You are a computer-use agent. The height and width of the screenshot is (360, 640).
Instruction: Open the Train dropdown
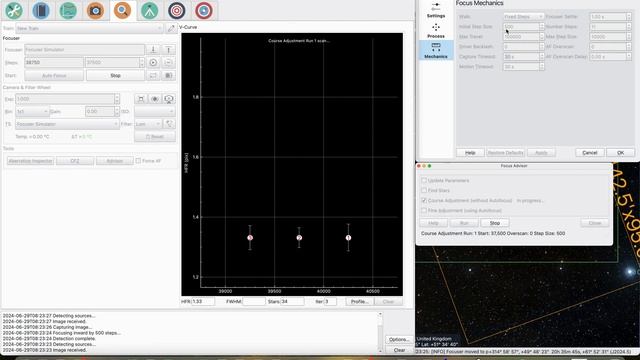pos(89,28)
